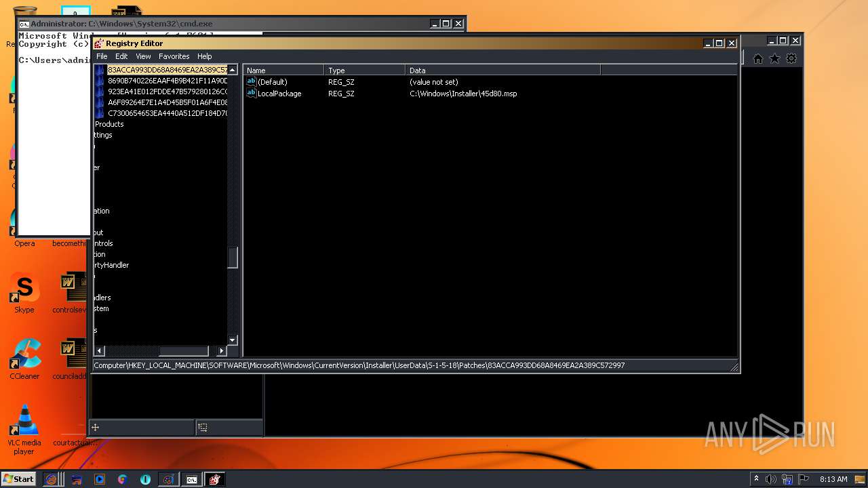Sort values by Type column header

coord(365,70)
